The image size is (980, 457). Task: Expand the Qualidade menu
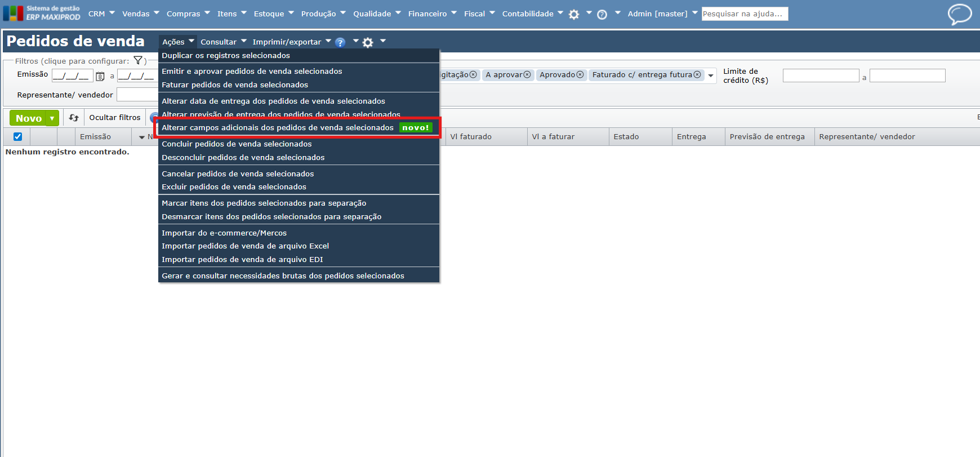tap(377, 14)
